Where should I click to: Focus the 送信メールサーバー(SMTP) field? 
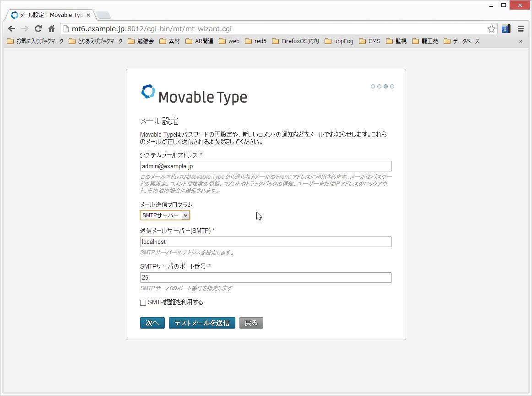coord(266,242)
